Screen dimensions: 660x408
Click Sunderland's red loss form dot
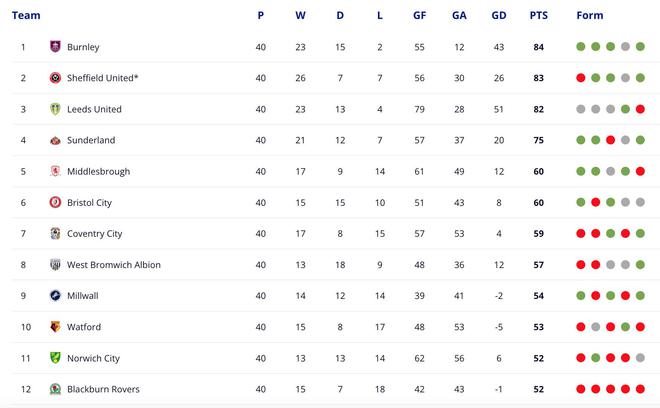coord(610,140)
